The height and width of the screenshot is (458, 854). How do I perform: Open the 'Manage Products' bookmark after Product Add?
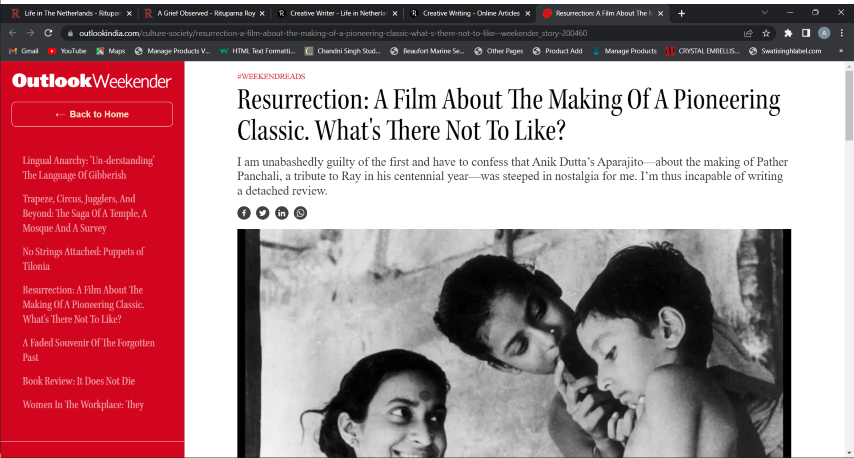point(624,51)
